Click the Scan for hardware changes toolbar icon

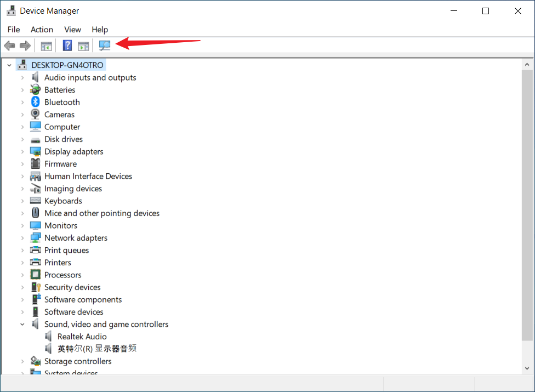pos(105,46)
